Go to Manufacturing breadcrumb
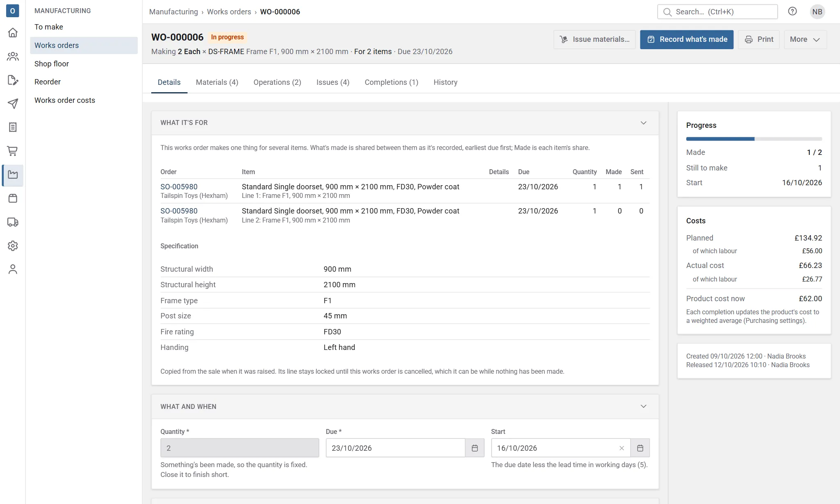840x504 pixels. coord(173,12)
